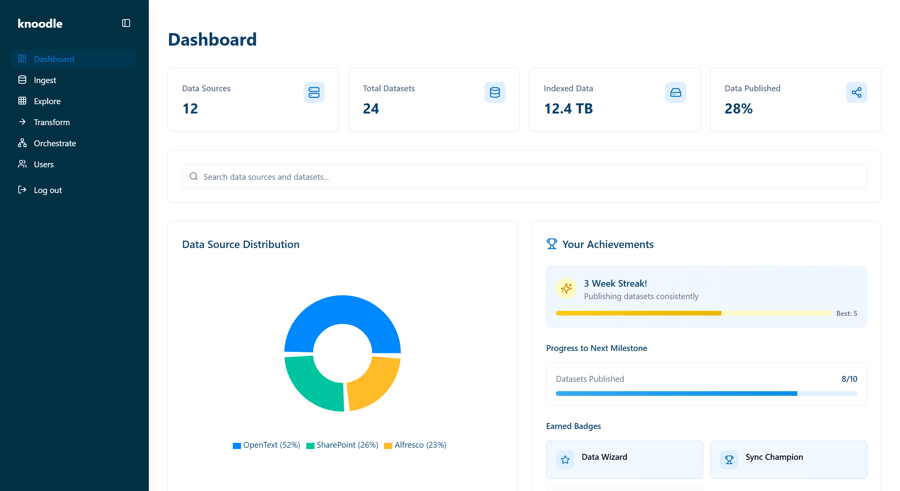This screenshot has width=900, height=491.
Task: Click the Dashboard grid icon in sidebar
Action: point(22,59)
